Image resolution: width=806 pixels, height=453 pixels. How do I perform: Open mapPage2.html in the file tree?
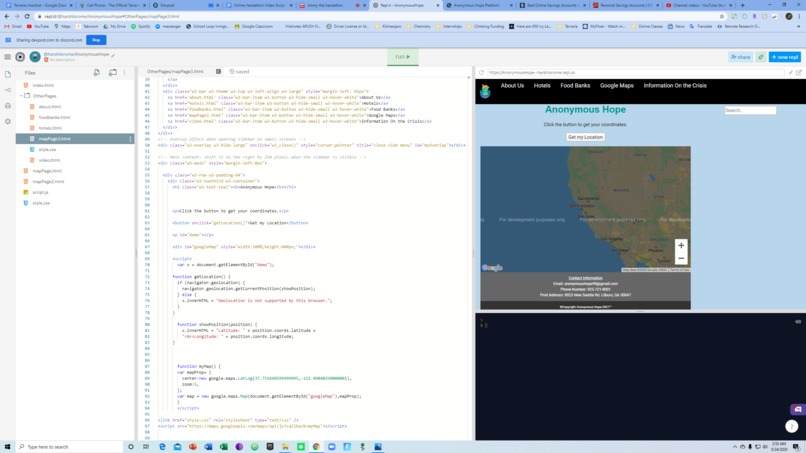[x=48, y=182]
